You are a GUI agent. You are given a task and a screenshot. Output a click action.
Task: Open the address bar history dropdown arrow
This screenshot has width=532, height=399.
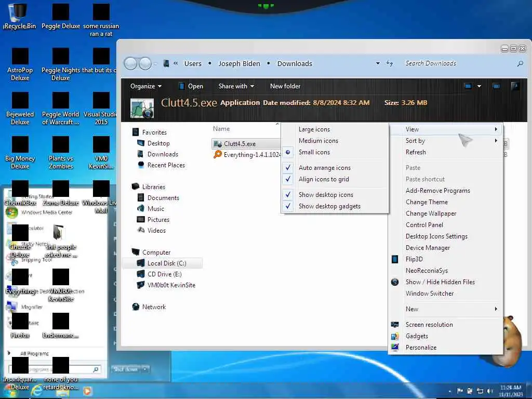378,63
